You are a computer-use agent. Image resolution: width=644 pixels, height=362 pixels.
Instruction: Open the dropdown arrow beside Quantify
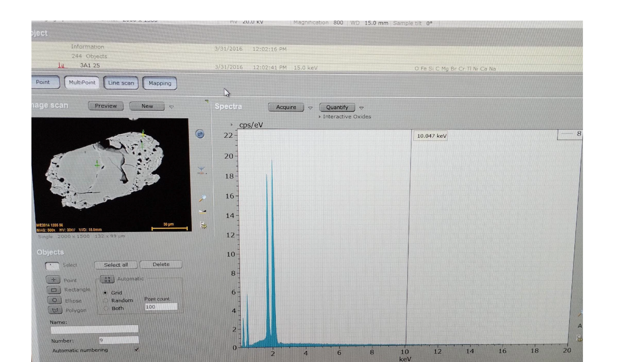(x=361, y=108)
